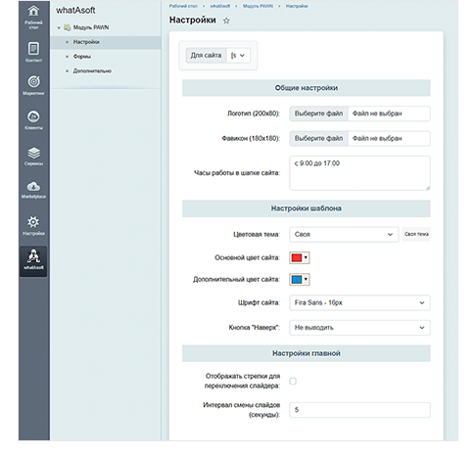The width and height of the screenshot is (476, 455).
Task: Collapse the Модуль PAWN tree node
Action: [59, 27]
